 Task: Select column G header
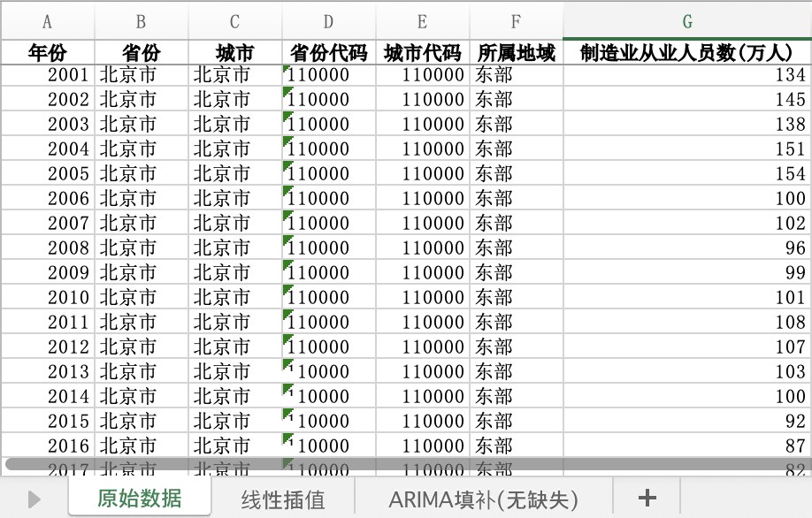(x=687, y=21)
